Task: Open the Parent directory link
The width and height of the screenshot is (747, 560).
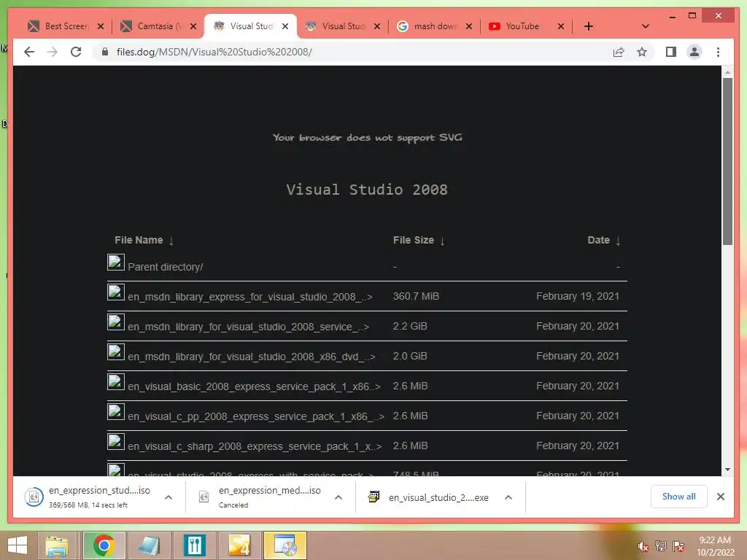Action: pyautogui.click(x=166, y=267)
